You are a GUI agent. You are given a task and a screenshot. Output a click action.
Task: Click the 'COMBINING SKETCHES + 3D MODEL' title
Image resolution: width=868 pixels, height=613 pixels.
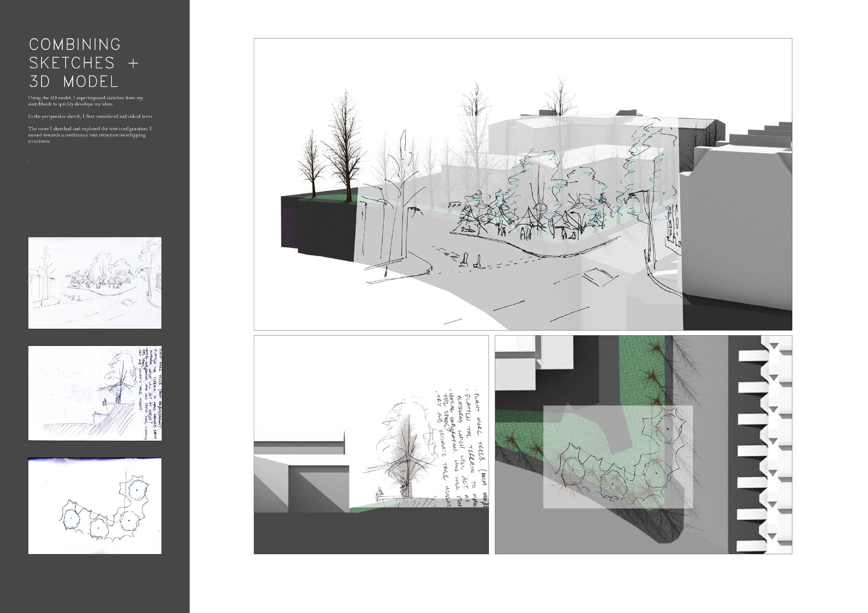83,63
